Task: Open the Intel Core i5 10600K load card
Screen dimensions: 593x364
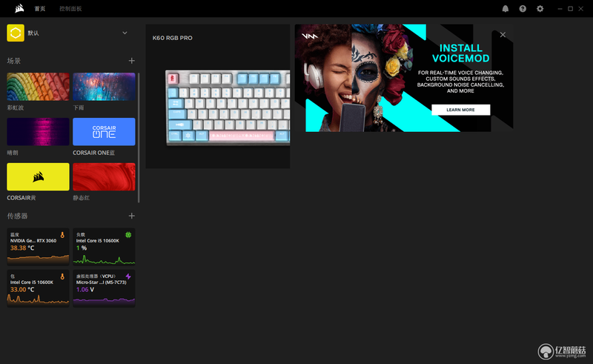Action: pos(104,247)
